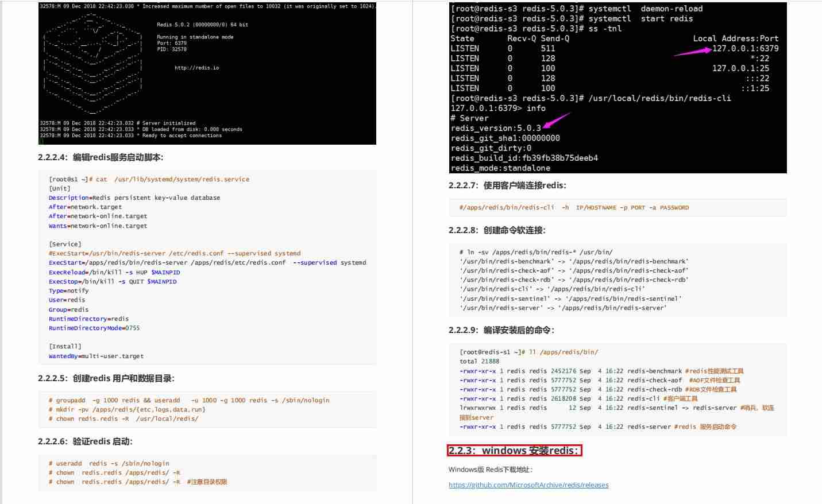Viewport: 822px width, 504px height.
Task: Click the "#redis 服务启动命令" comment on redis-server row
Action: (x=705, y=427)
